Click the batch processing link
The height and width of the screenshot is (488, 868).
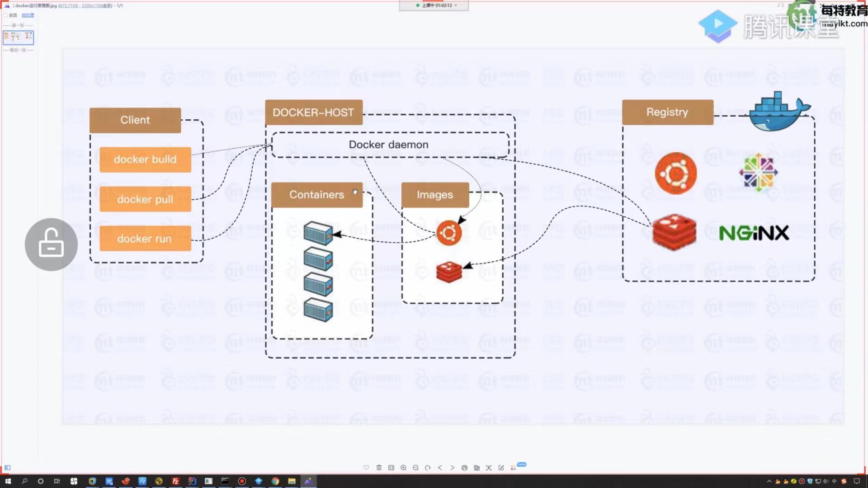[x=28, y=15]
